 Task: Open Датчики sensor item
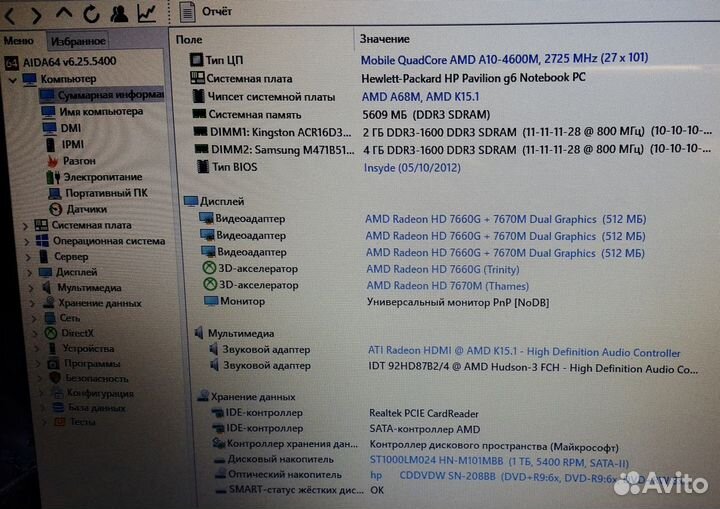78,209
